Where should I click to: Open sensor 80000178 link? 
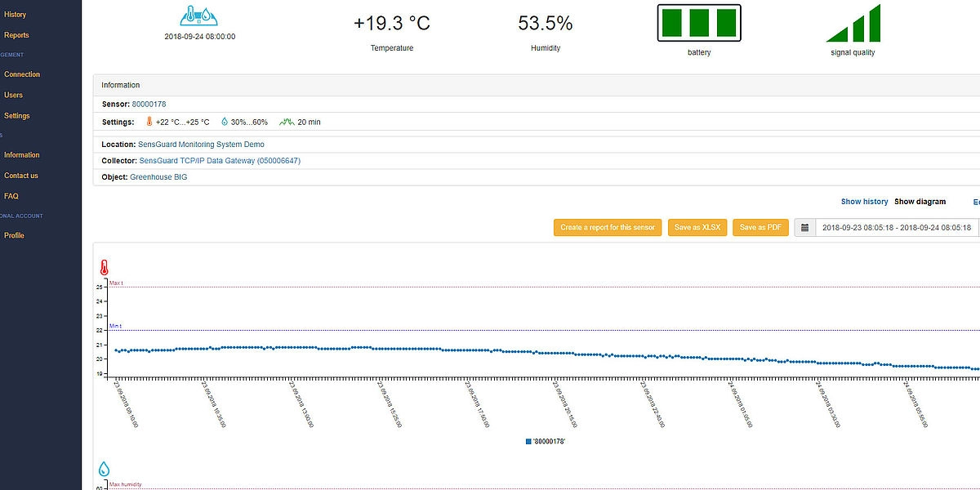tap(149, 105)
